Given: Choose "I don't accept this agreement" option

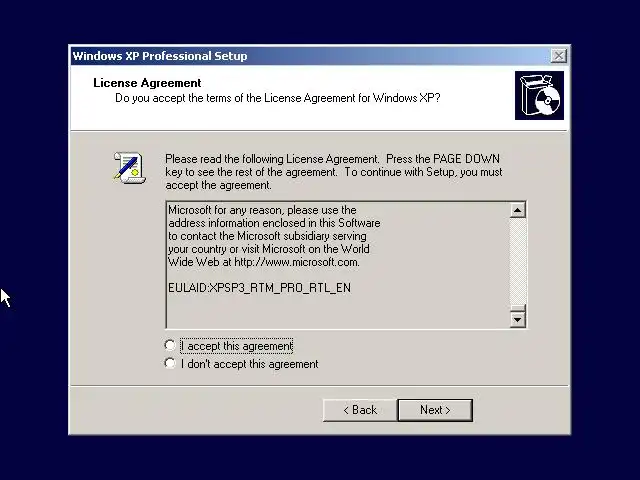Looking at the screenshot, I should coord(170,363).
